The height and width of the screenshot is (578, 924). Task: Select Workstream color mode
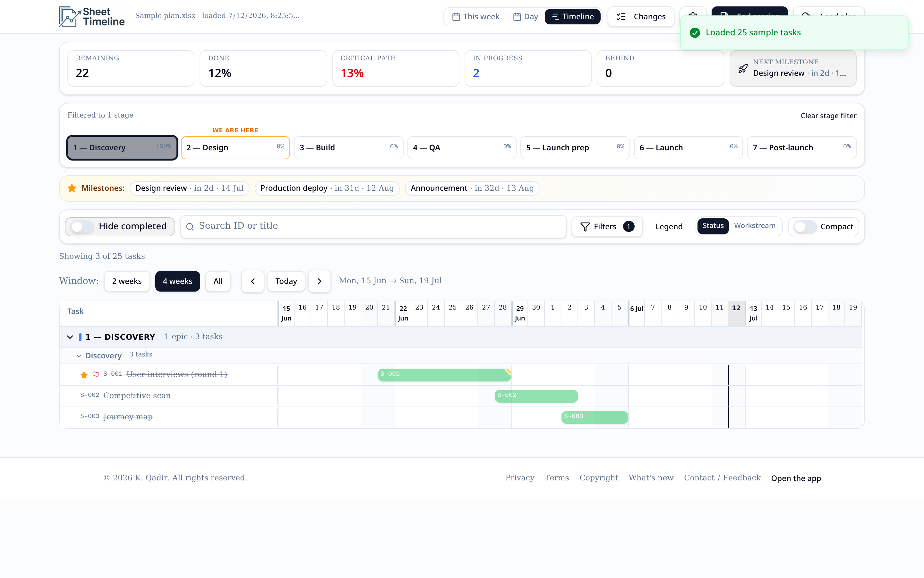click(x=755, y=226)
